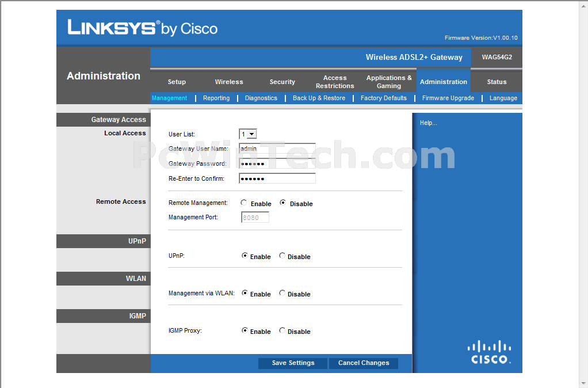This screenshot has width=588, height=388.
Task: Open the User List dropdown
Action: tap(248, 134)
